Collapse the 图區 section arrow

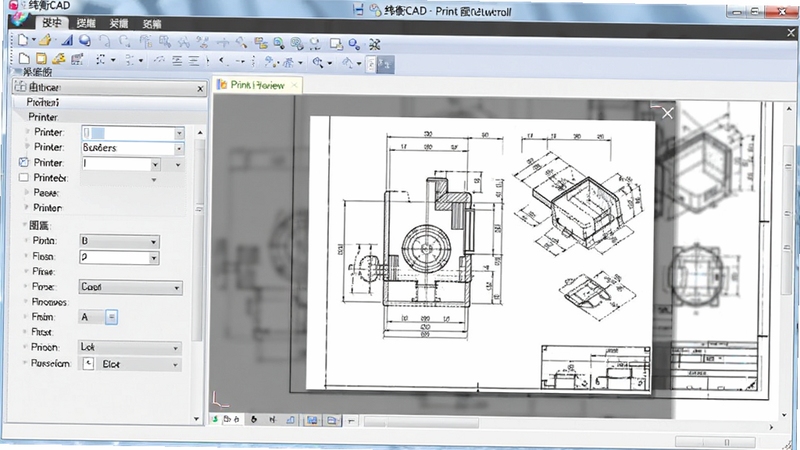[x=24, y=224]
